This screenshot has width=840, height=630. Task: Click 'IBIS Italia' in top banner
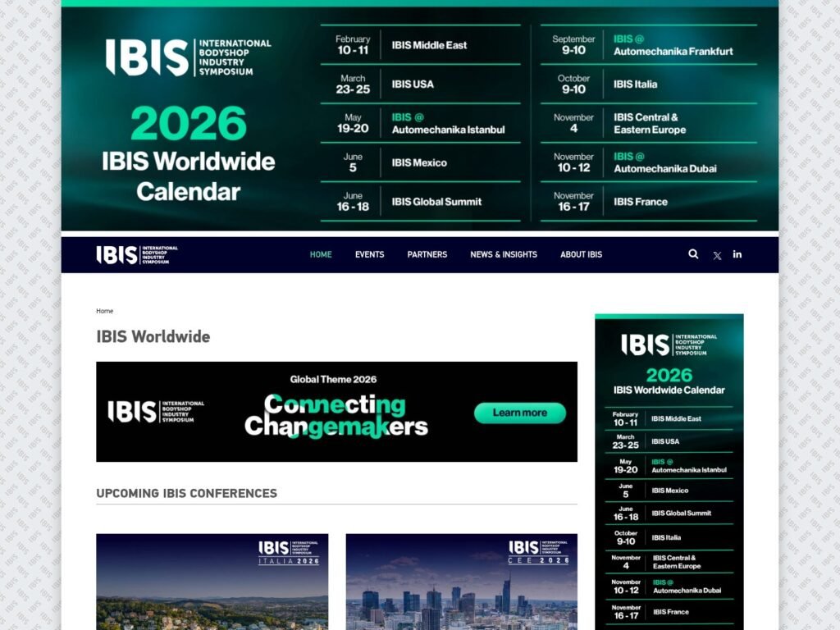636,84
